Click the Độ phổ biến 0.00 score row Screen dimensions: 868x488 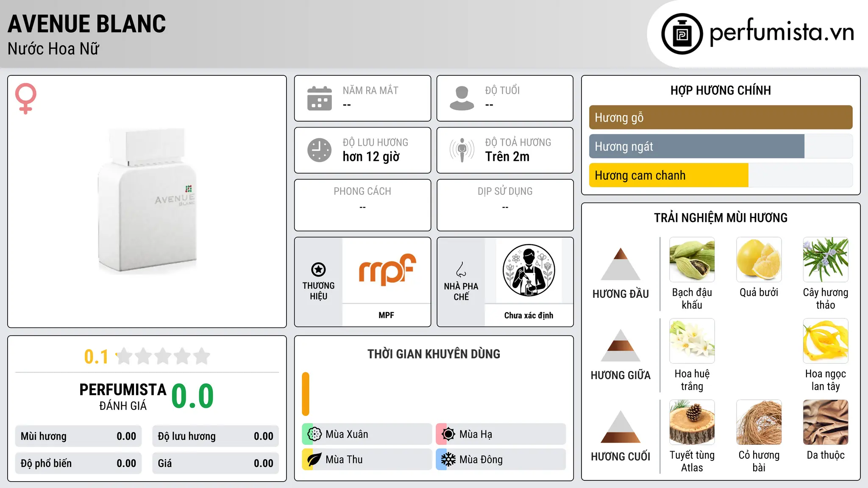click(x=78, y=463)
